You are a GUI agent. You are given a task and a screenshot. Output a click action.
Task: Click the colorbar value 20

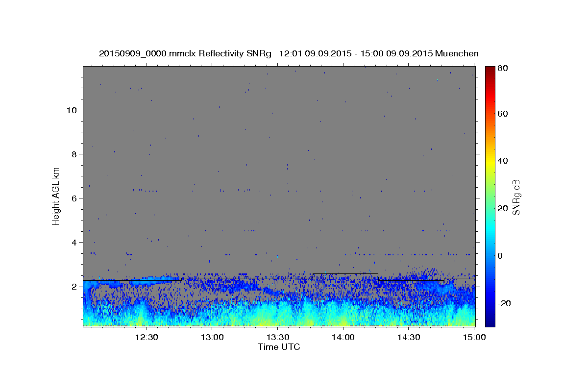[504, 208]
